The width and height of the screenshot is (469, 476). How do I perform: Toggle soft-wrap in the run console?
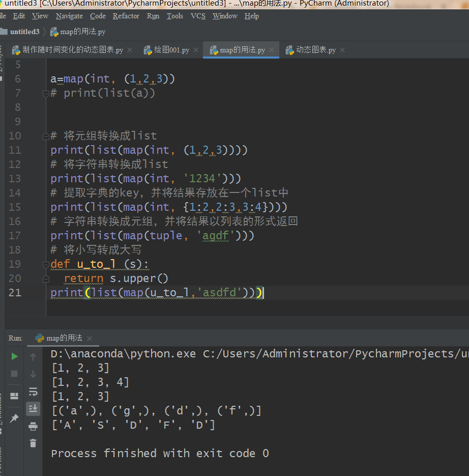33,391
